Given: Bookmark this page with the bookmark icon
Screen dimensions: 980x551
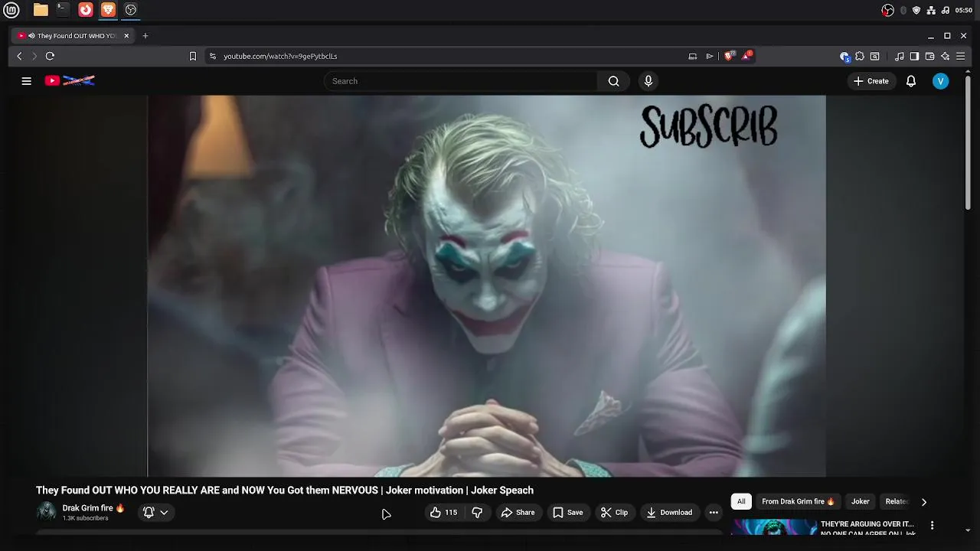Looking at the screenshot, I should pyautogui.click(x=193, y=56).
